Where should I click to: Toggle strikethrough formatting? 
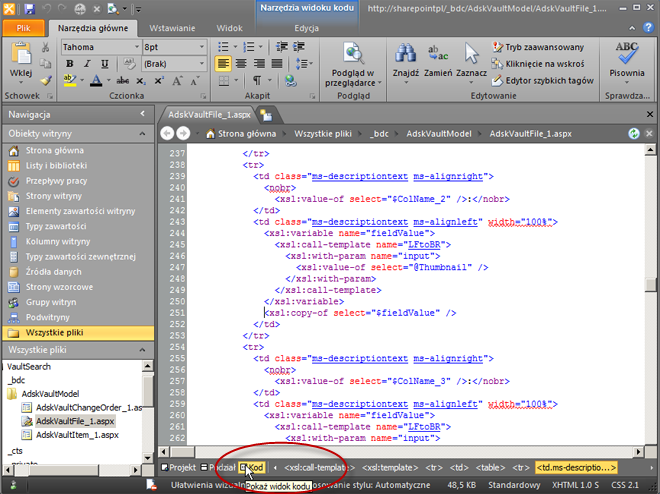point(122,80)
